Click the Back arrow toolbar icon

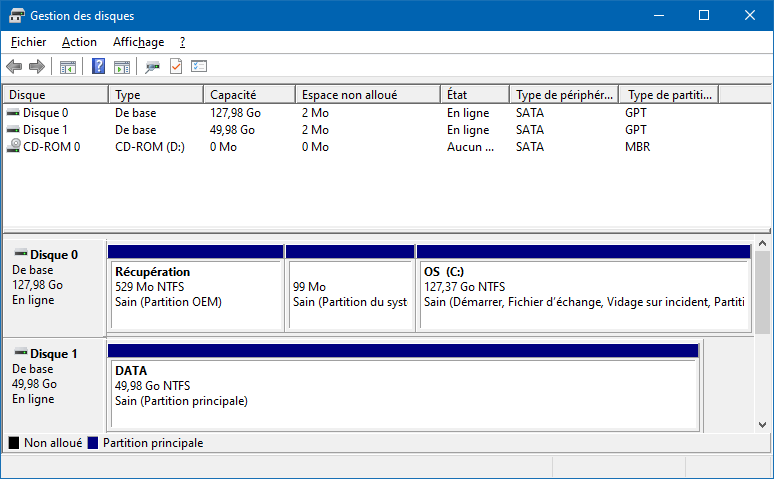click(x=14, y=66)
